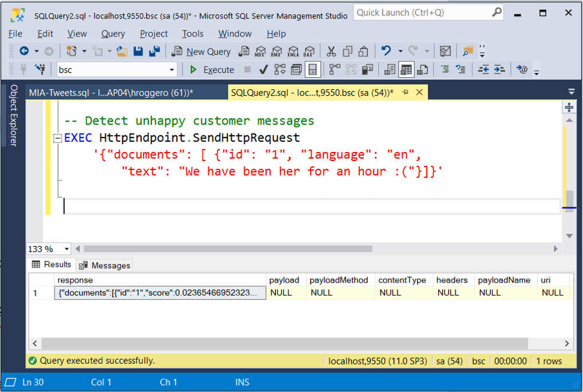Run the query with Execute

[212, 69]
